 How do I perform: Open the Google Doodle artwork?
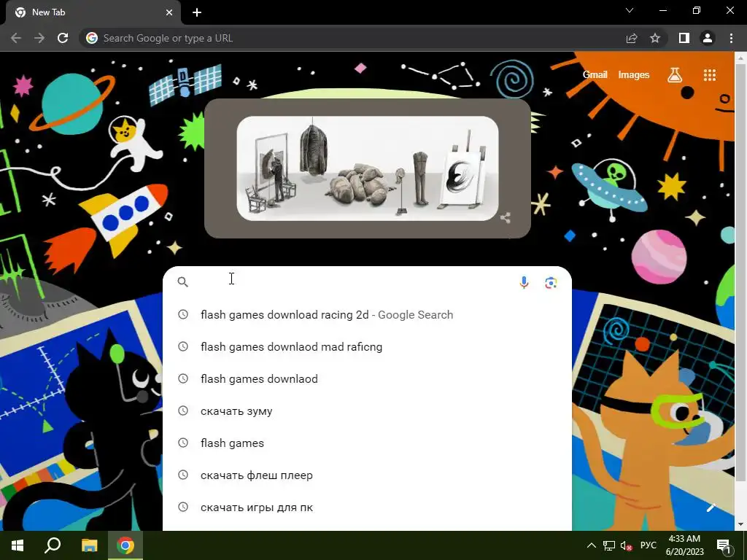(368, 168)
